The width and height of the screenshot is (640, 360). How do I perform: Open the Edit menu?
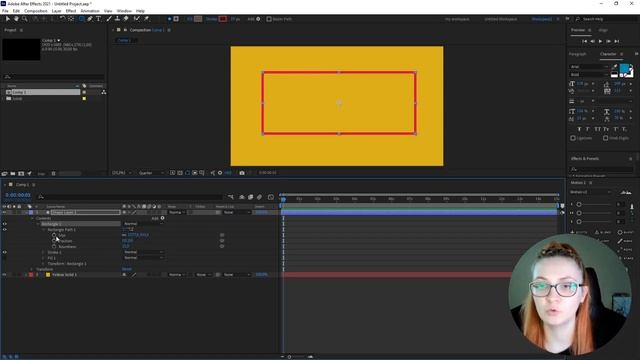tap(16, 11)
